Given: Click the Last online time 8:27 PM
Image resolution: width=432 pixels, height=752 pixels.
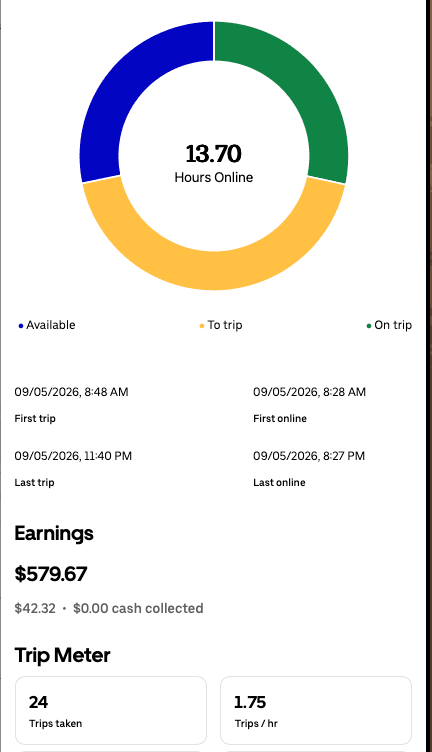Looking at the screenshot, I should [309, 456].
